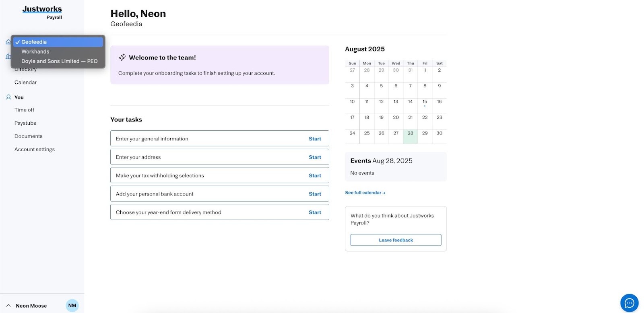Image resolution: width=644 pixels, height=313 pixels.
Task: Click the Justworks Payroll logo
Action: tap(42, 12)
